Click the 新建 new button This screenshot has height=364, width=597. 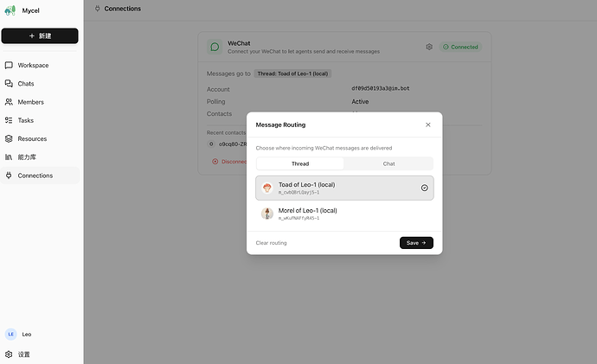40,35
